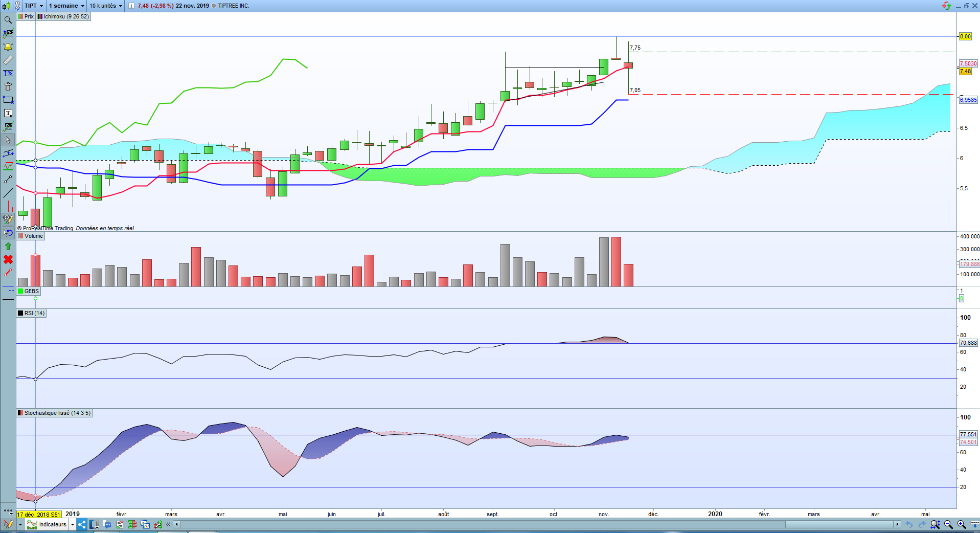The width and height of the screenshot is (980, 533).
Task: Select the magnifier zoom tool in left toolbar
Action: 8,20
